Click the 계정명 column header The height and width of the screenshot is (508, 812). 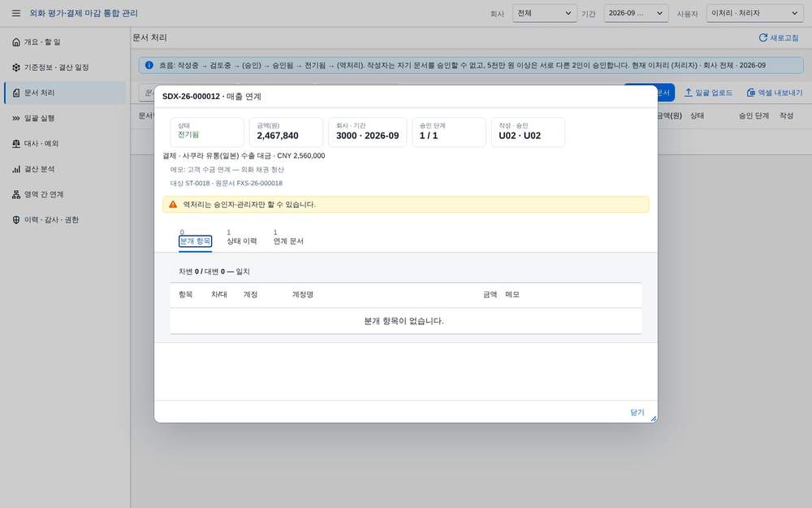point(302,294)
